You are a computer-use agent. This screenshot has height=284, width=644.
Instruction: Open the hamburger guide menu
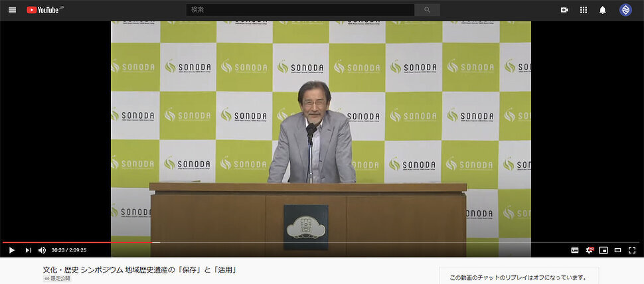(12, 10)
